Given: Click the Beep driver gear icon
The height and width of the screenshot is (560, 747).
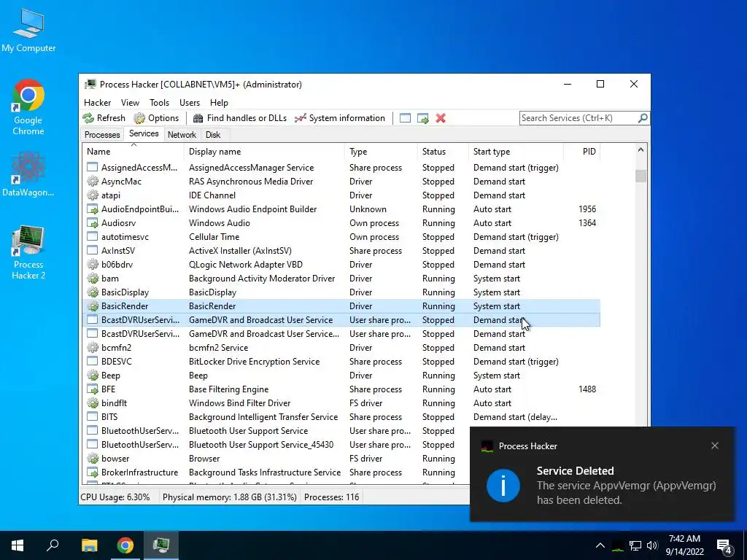Looking at the screenshot, I should tap(93, 376).
